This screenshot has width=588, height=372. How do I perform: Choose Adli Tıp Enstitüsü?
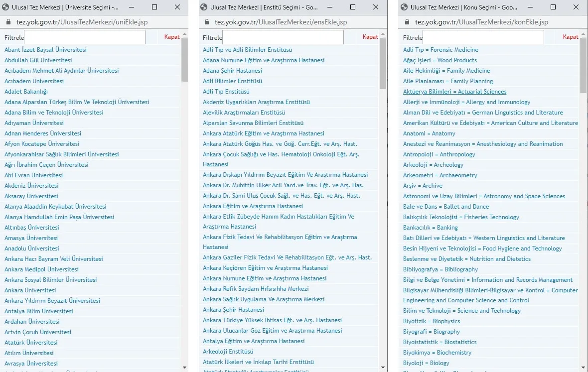tap(226, 92)
